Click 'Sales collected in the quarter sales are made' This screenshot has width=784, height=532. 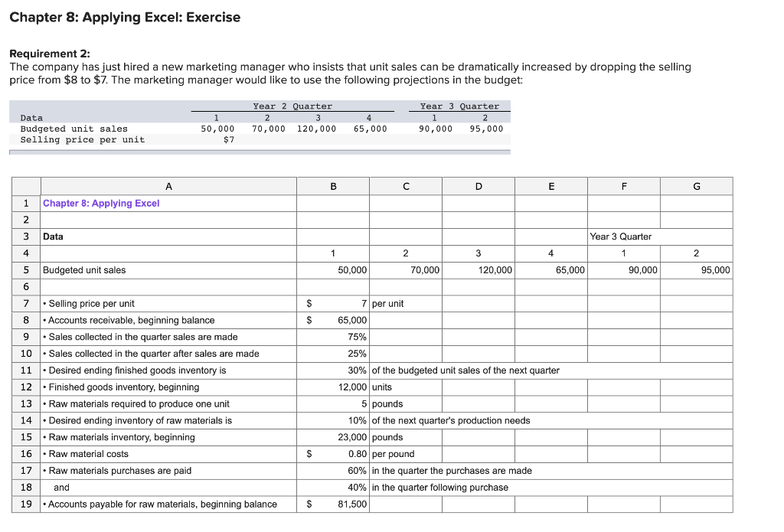[140, 337]
